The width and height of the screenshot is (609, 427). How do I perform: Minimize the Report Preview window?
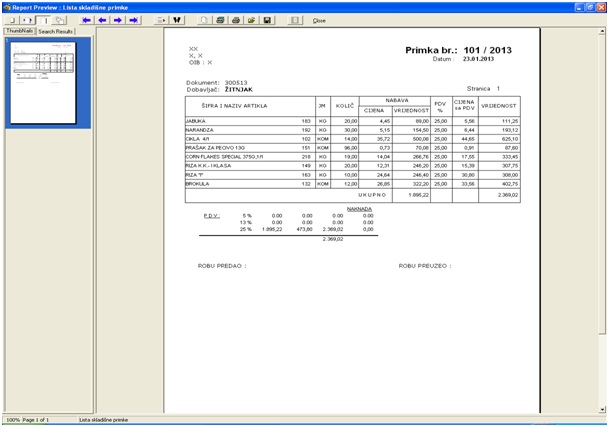pos(579,7)
